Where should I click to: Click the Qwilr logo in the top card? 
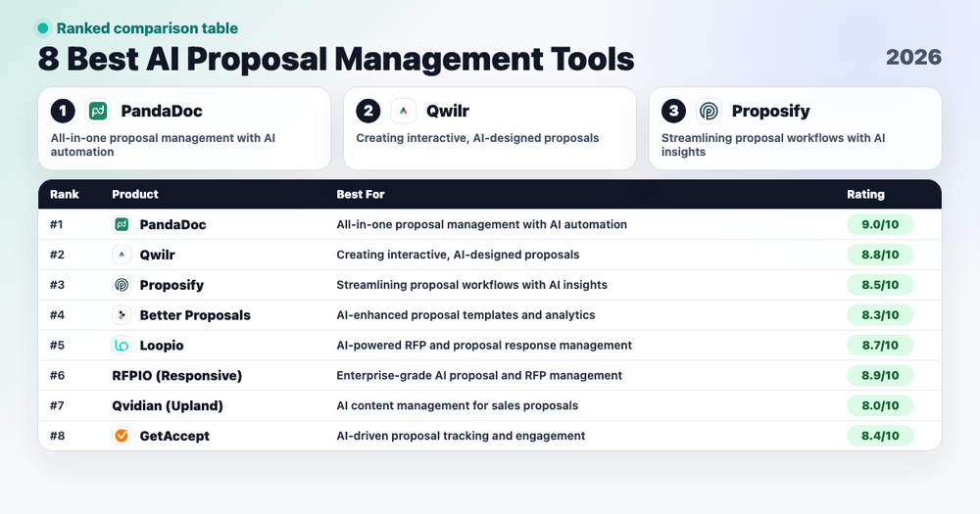point(403,112)
